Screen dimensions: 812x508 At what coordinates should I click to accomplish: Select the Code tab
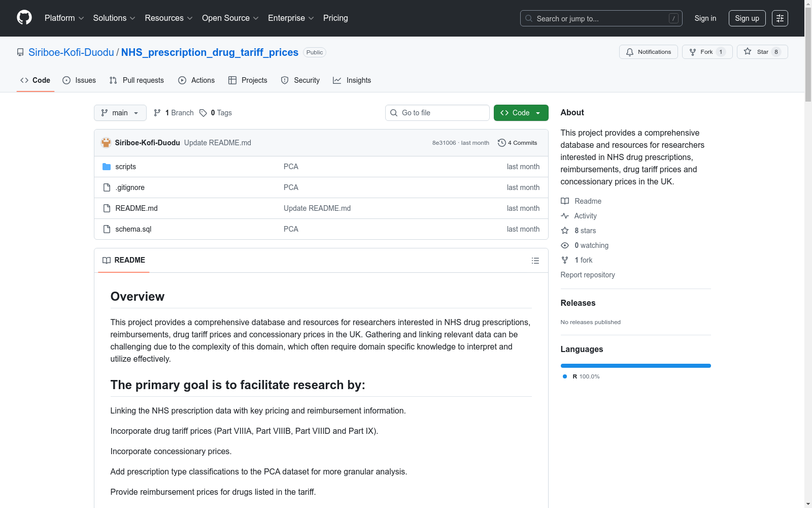point(36,80)
